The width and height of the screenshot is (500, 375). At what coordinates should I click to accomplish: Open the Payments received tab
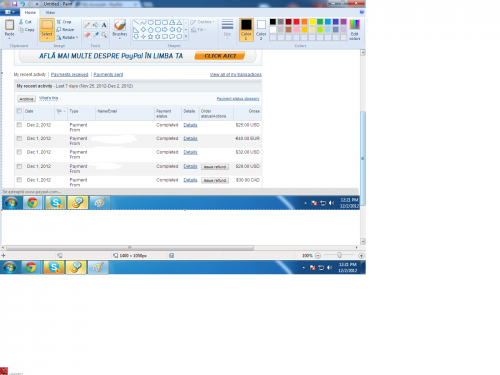point(69,74)
